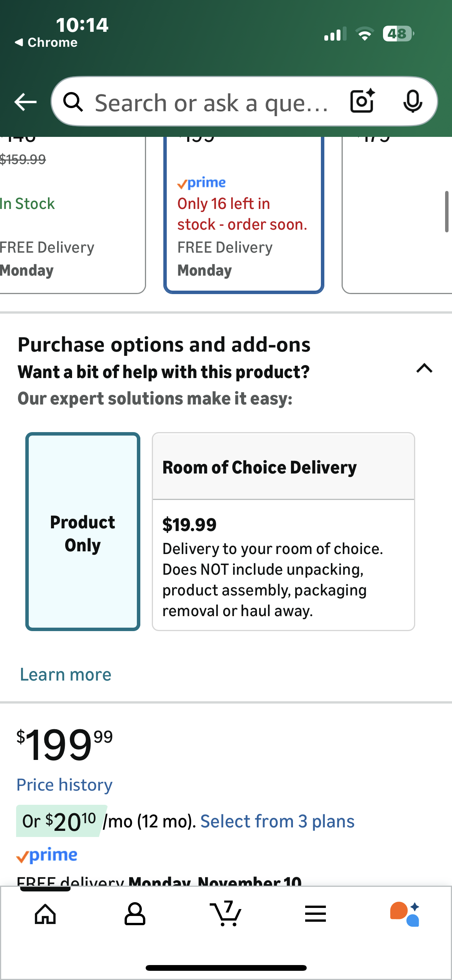Collapse Purchase options and add-ons section
This screenshot has width=452, height=980.
coord(424,368)
